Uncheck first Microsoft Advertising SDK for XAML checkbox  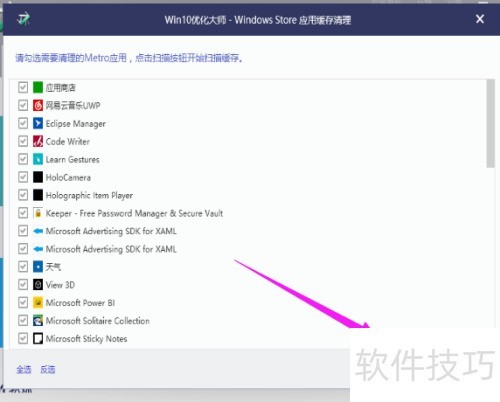pyautogui.click(x=23, y=231)
